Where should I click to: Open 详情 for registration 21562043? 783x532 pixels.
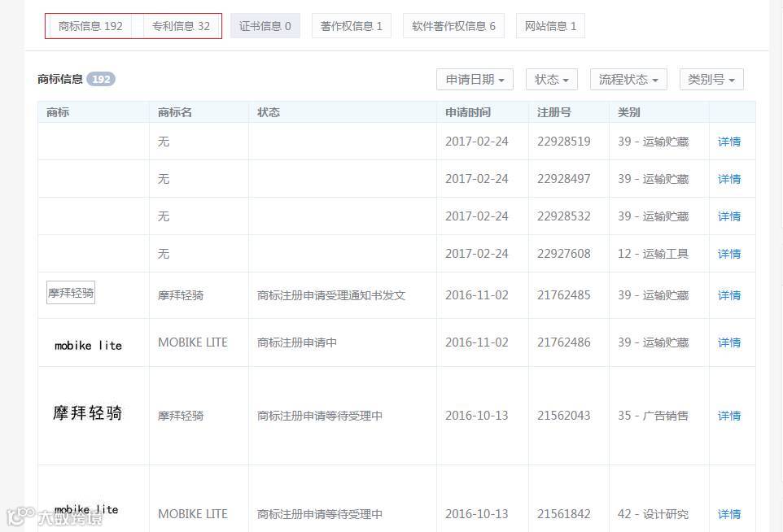pos(729,416)
